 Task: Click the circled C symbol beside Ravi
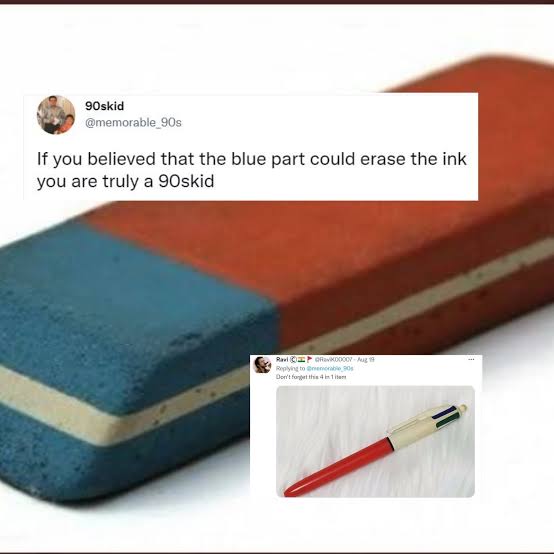293,359
